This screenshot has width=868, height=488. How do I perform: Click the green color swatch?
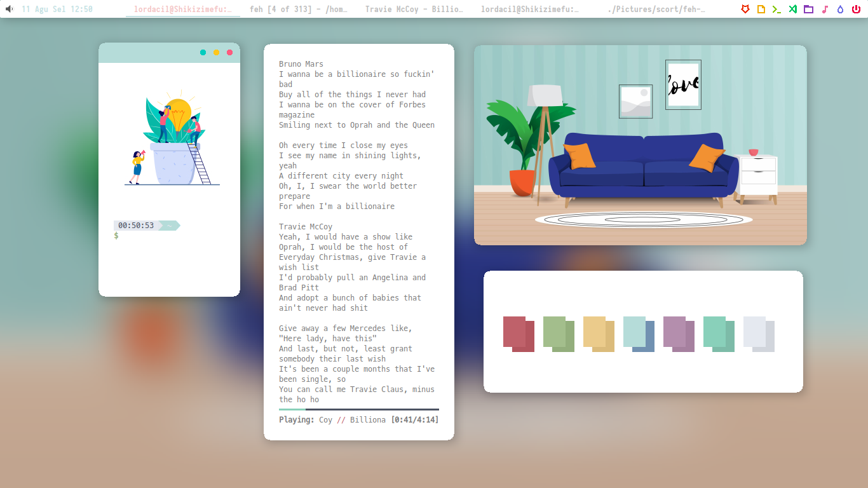click(559, 334)
